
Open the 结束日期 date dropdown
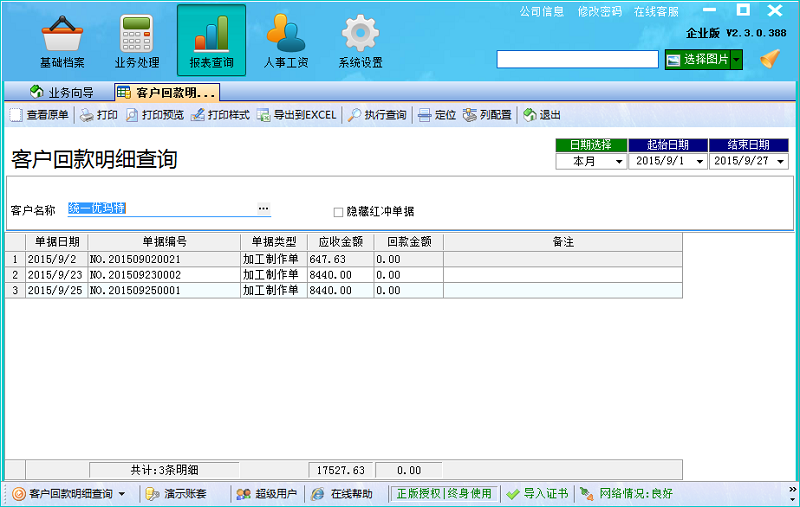coord(780,161)
